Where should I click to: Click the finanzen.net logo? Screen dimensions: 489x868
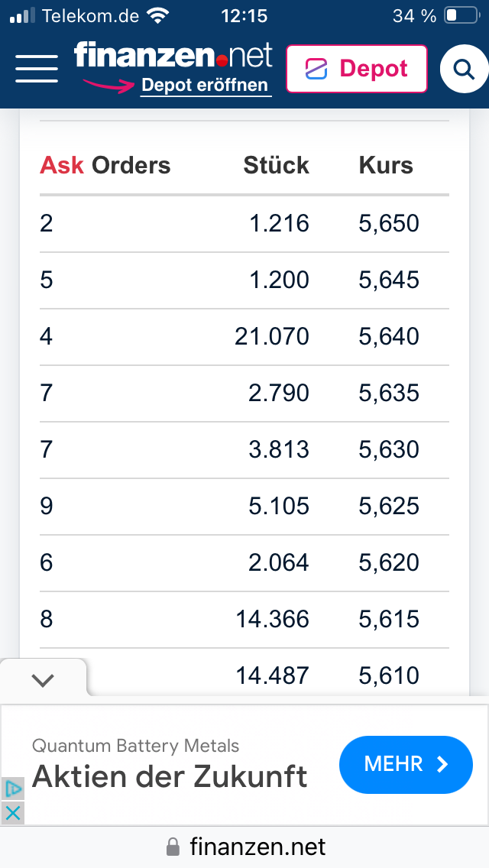[173, 56]
